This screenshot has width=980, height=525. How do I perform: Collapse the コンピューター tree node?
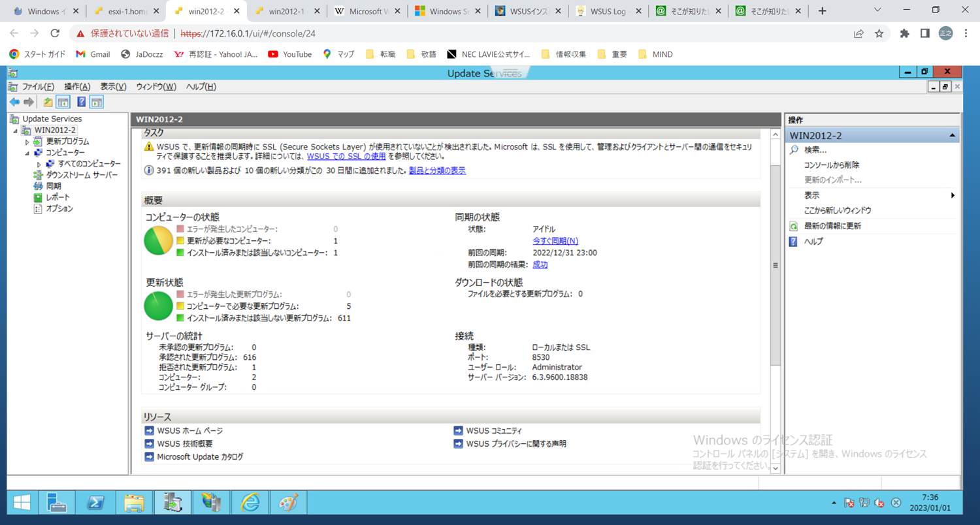(x=27, y=153)
